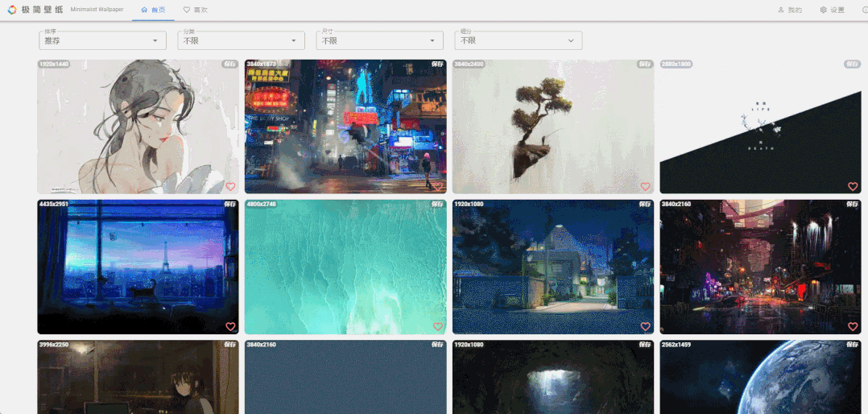
Task: Expand the 尺寸 size dropdown
Action: pos(380,40)
